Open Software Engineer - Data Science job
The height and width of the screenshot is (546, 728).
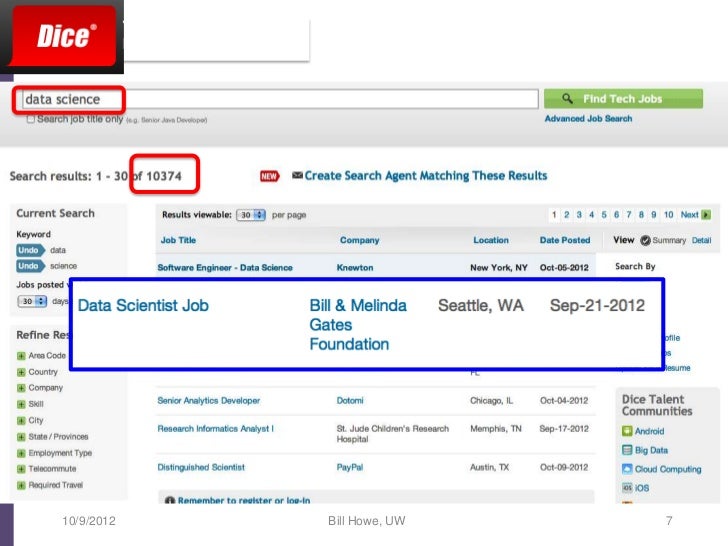(x=225, y=267)
